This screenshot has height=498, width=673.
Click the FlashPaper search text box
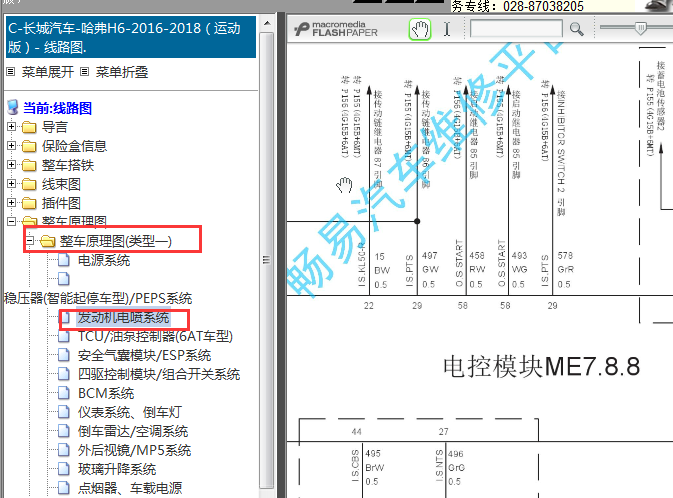(516, 29)
